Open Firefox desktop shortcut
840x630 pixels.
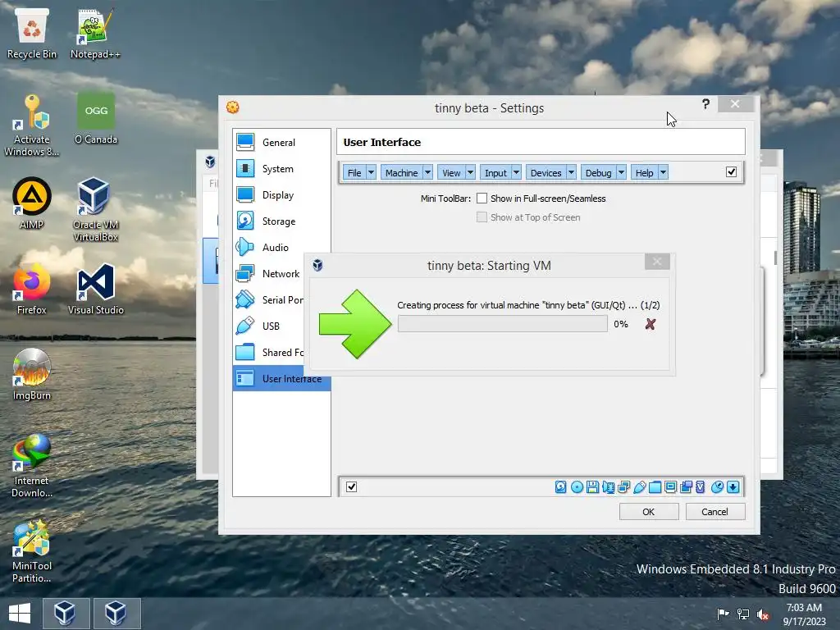[32, 290]
